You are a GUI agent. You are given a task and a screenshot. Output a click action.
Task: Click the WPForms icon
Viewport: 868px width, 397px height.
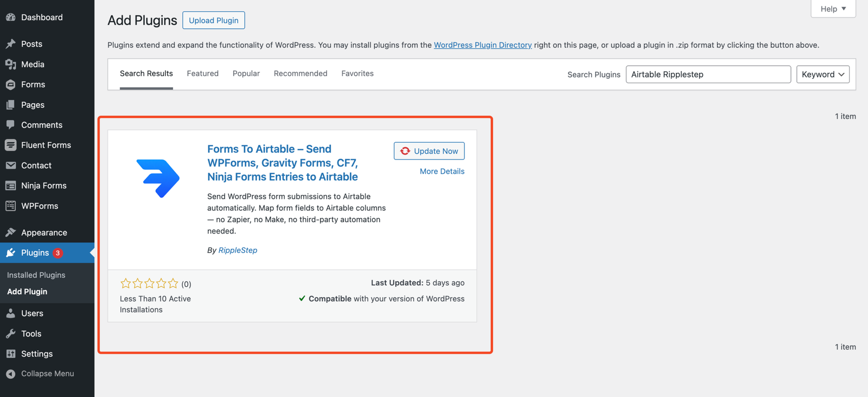coord(10,206)
